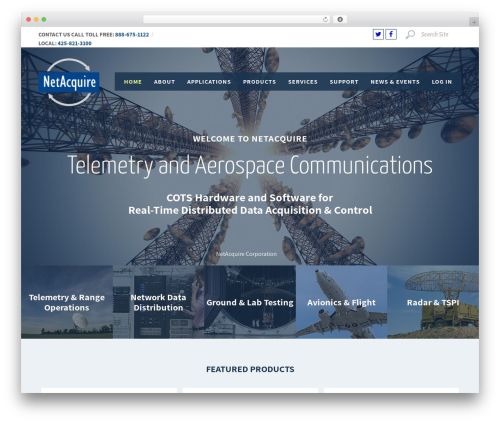Open the Support menu item
Viewport: 500px width, 423px height.
point(344,82)
